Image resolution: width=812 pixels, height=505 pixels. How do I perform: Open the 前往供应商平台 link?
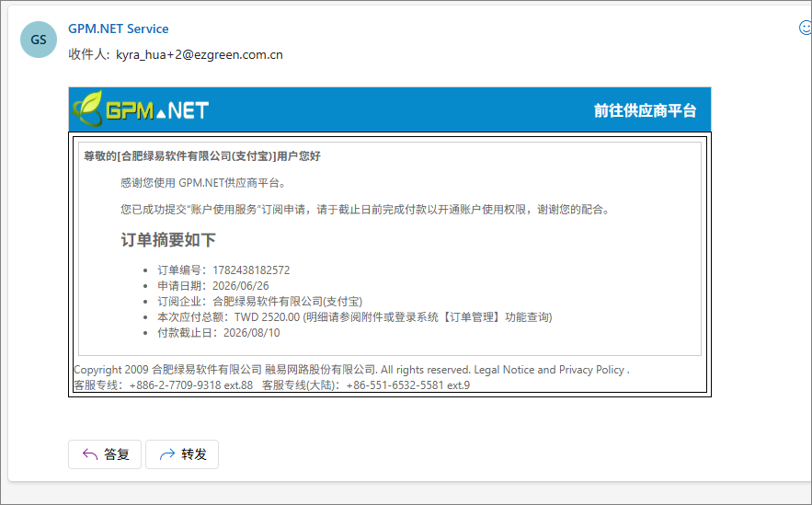645,110
